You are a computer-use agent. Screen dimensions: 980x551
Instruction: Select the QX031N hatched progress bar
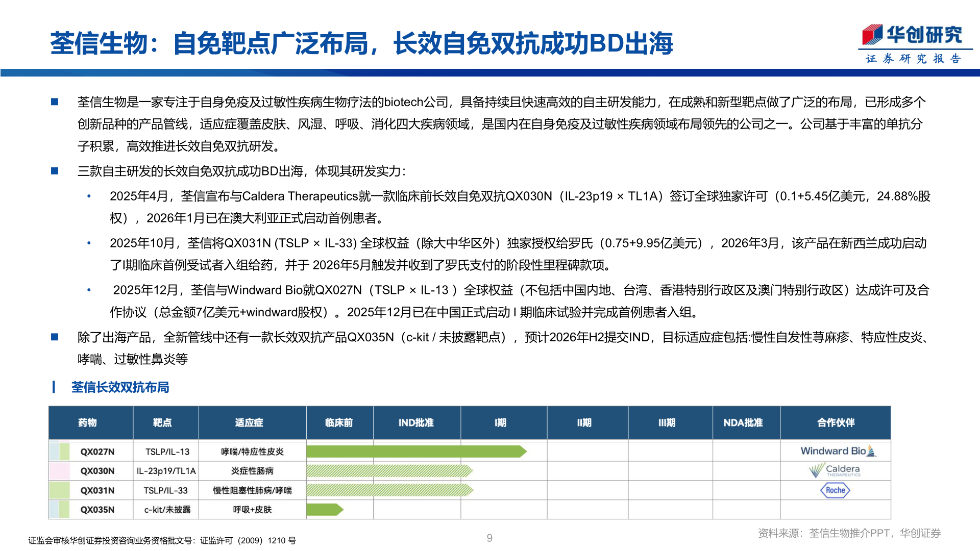(390, 490)
